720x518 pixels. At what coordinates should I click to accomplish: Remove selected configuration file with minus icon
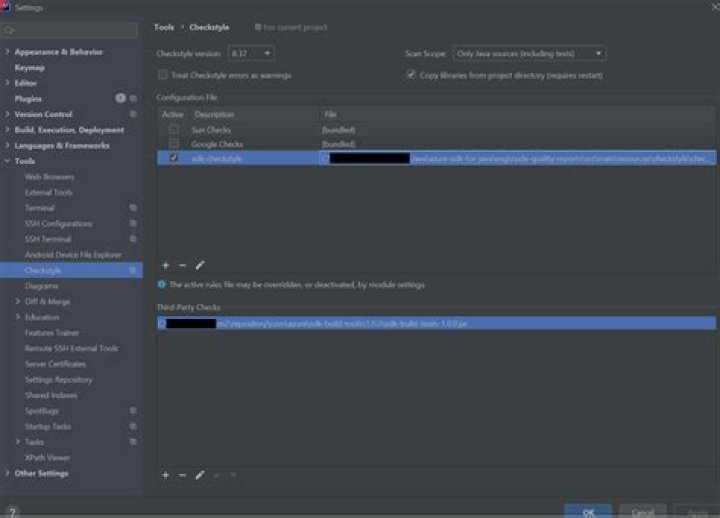click(182, 265)
